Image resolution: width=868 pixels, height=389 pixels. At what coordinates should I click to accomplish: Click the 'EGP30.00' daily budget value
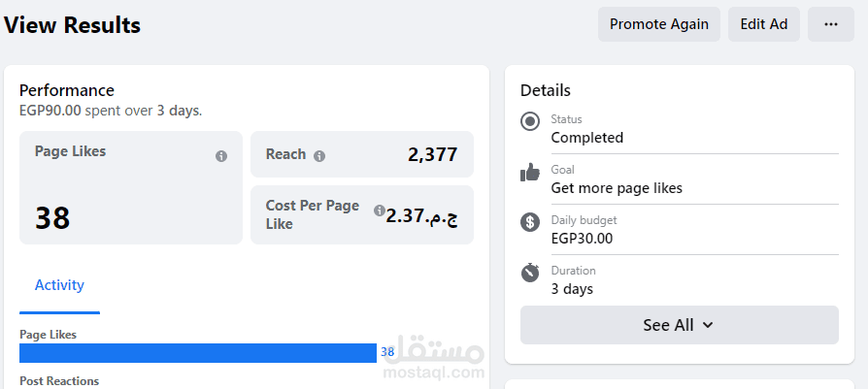pyautogui.click(x=582, y=239)
